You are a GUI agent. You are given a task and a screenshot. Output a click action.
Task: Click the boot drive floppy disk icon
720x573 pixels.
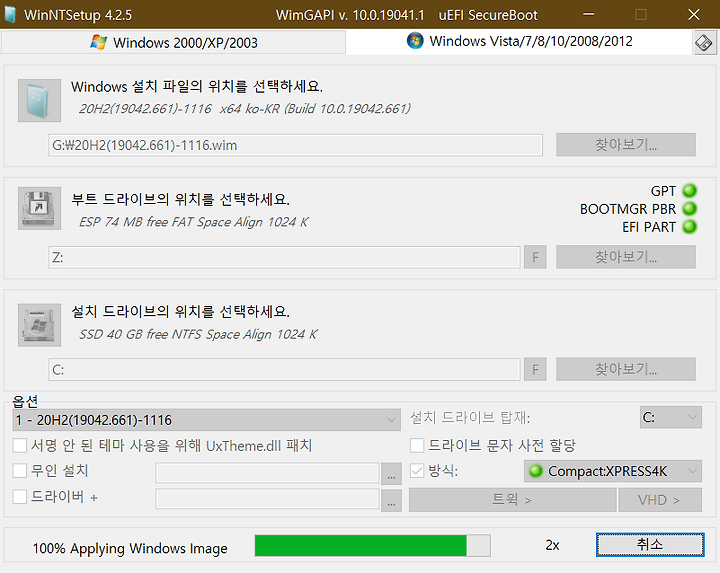[x=39, y=208]
